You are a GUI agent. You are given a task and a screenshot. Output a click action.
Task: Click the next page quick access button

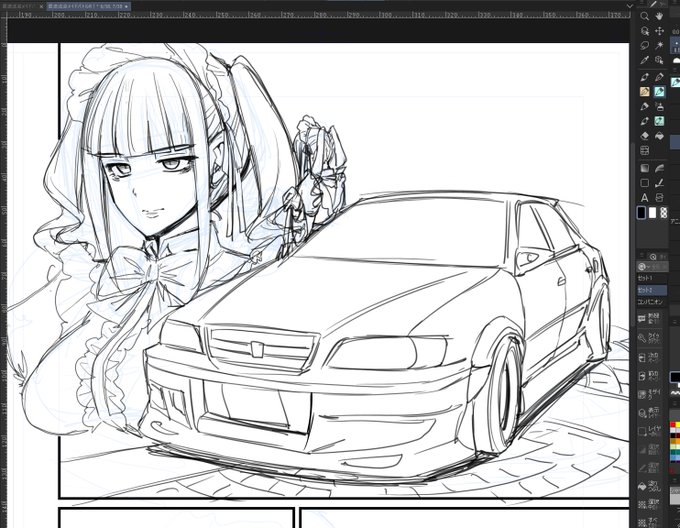coord(650,357)
